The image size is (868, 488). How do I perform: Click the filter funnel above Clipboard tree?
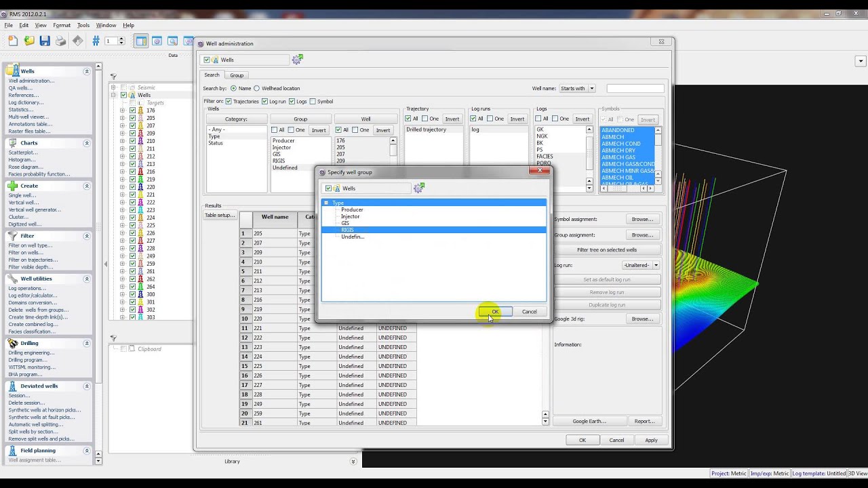point(113,338)
